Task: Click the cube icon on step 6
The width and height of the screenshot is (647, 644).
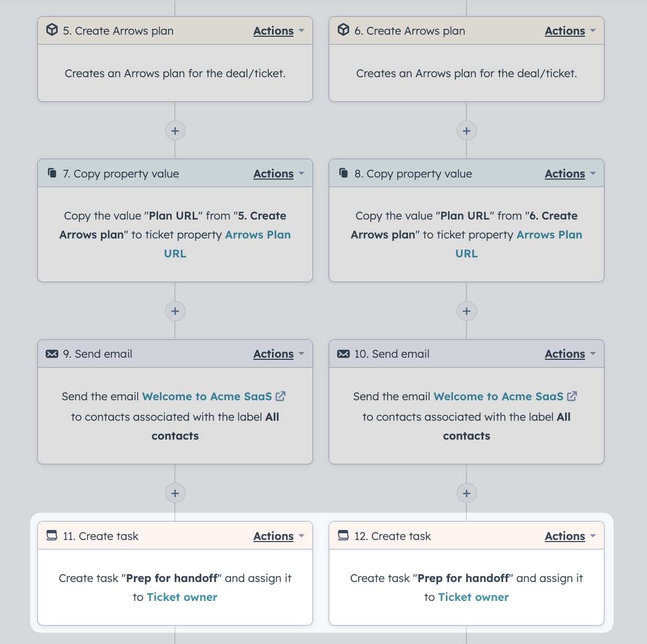Action: point(343,30)
